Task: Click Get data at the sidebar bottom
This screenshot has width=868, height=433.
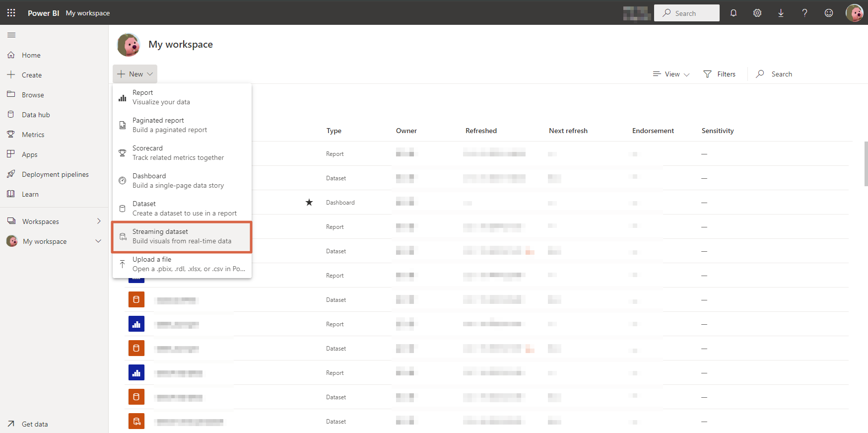Action: click(x=54, y=424)
